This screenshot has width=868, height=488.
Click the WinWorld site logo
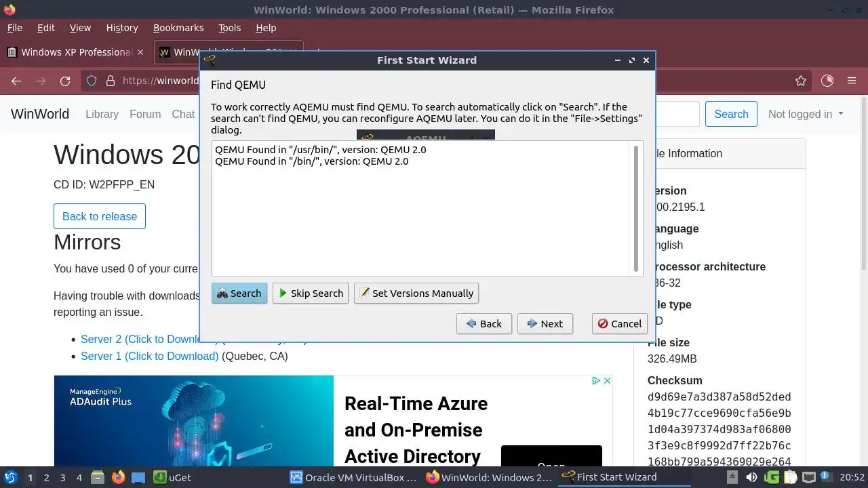pos(40,114)
